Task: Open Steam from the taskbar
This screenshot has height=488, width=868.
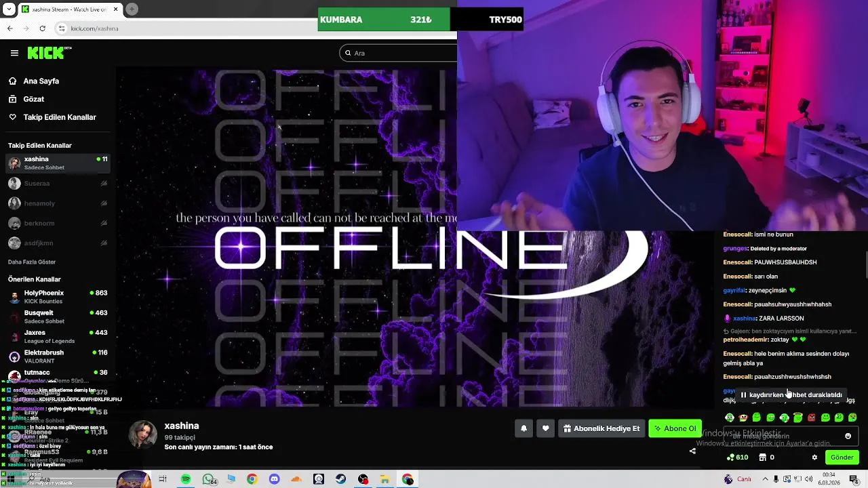Action: (340, 479)
